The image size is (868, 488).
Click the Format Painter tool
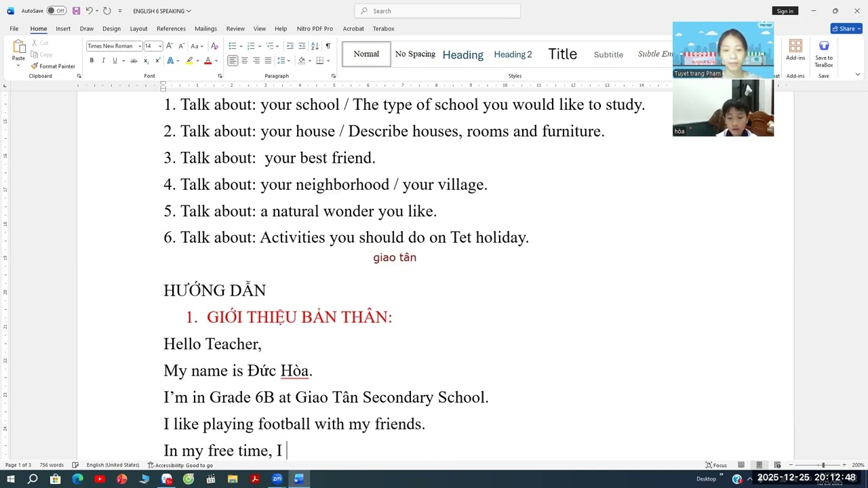coord(53,66)
